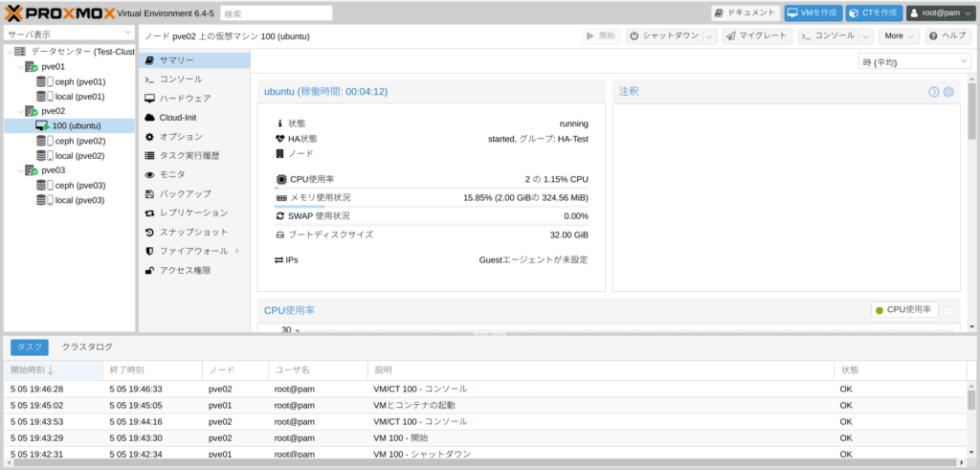Open More dropdown menu
The image size is (980, 470).
900,36
